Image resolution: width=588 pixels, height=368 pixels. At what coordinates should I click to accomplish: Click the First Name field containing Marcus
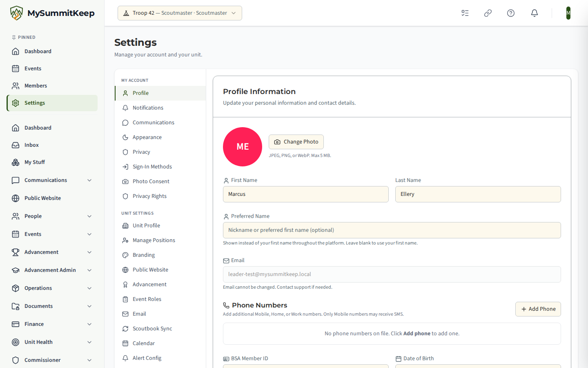coord(306,194)
